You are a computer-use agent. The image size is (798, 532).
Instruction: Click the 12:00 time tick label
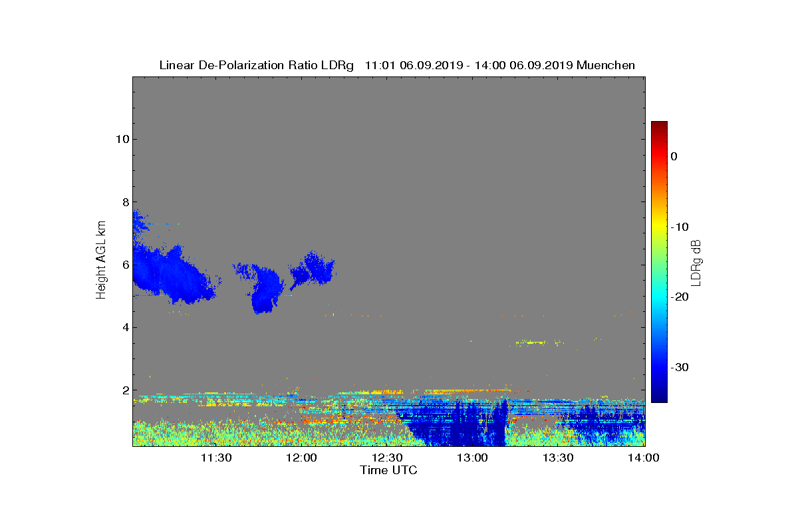(x=302, y=458)
